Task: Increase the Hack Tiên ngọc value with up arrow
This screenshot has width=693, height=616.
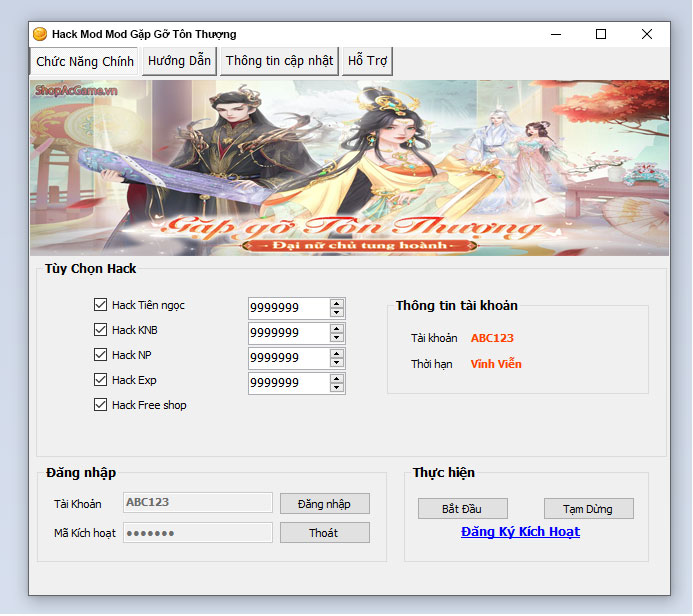Action: [337, 304]
